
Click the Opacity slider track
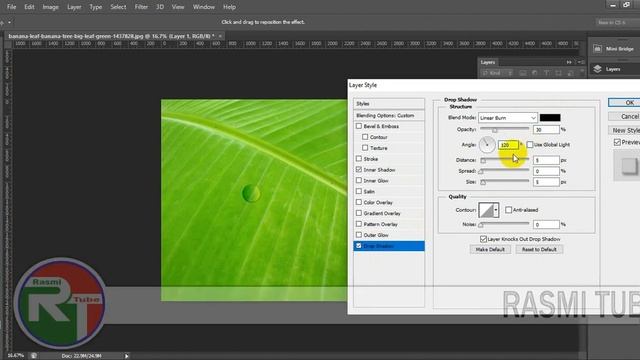pyautogui.click(x=504, y=129)
